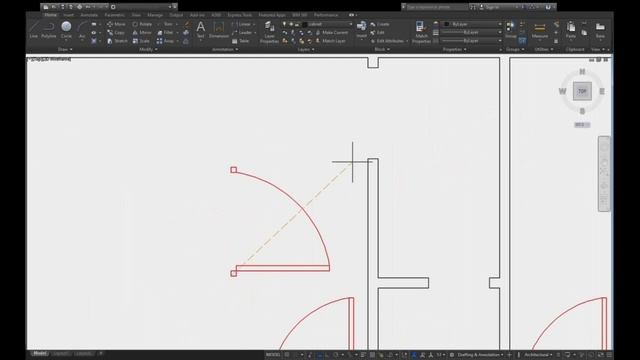Open the object color ByLayer dropdown
Screen dimensions: 640x360
pos(472,24)
